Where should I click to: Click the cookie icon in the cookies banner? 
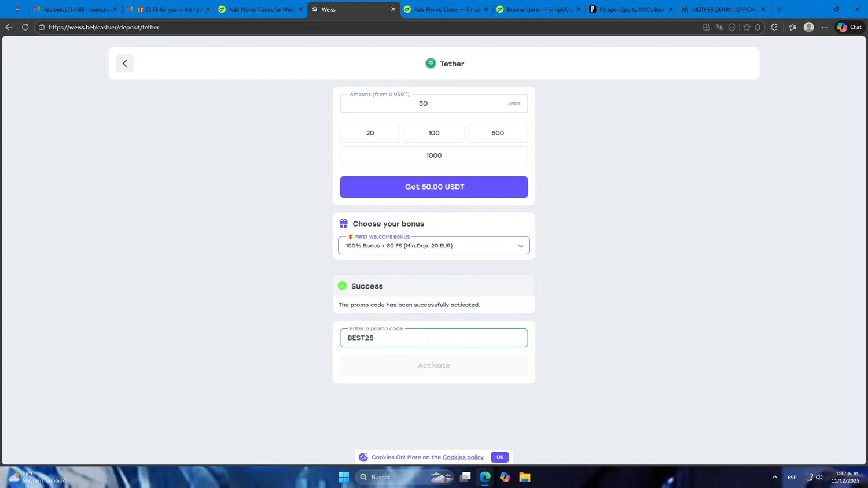(363, 457)
